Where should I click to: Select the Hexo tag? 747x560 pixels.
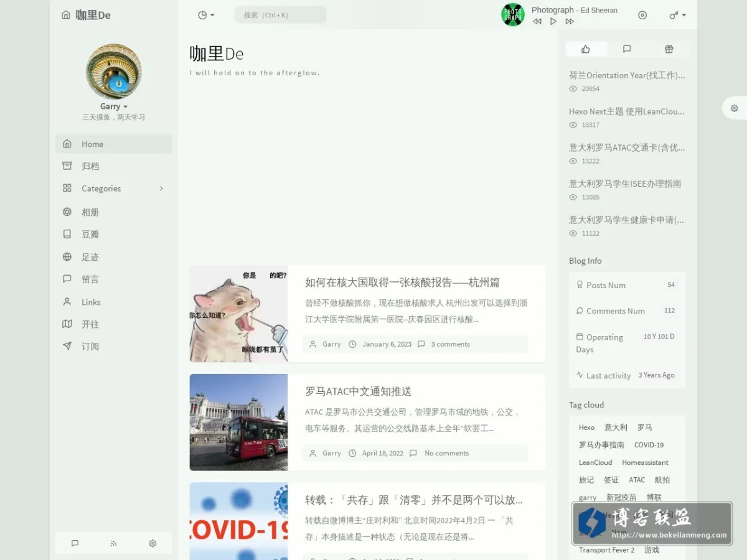point(586,427)
